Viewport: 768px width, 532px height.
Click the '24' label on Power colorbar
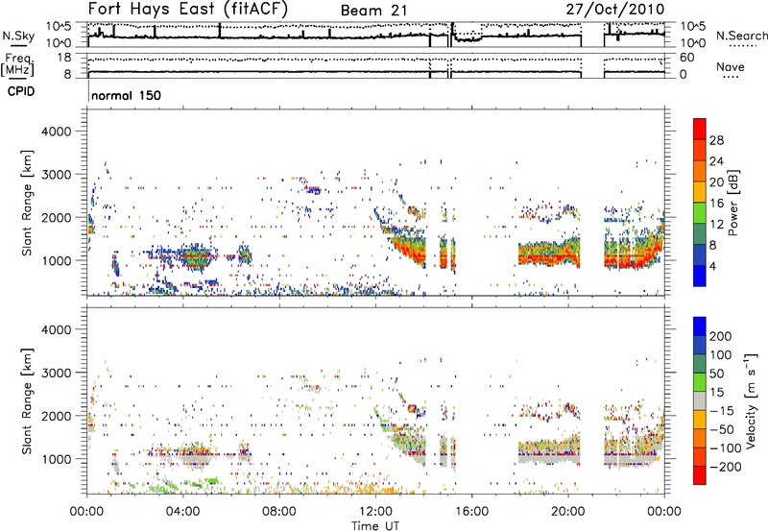(716, 161)
